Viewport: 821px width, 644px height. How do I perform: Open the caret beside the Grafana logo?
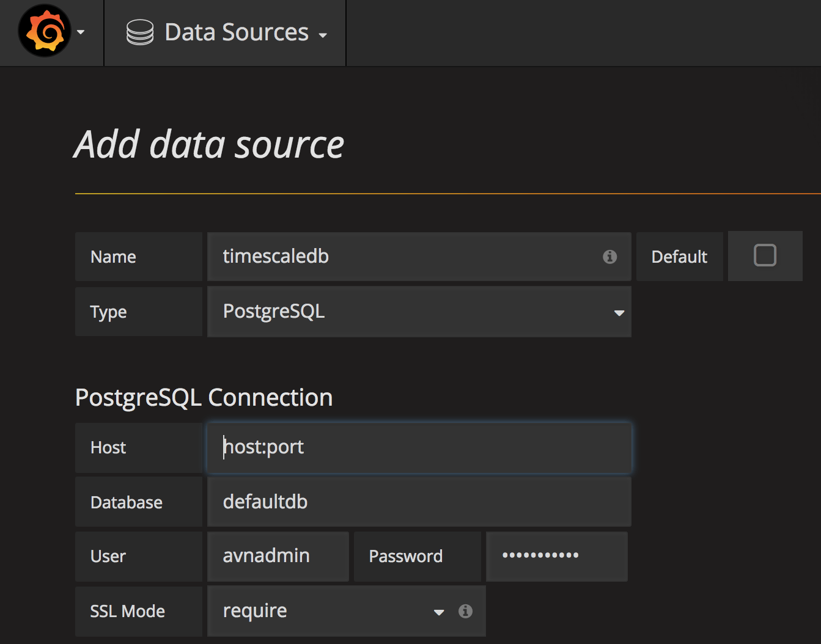[81, 32]
